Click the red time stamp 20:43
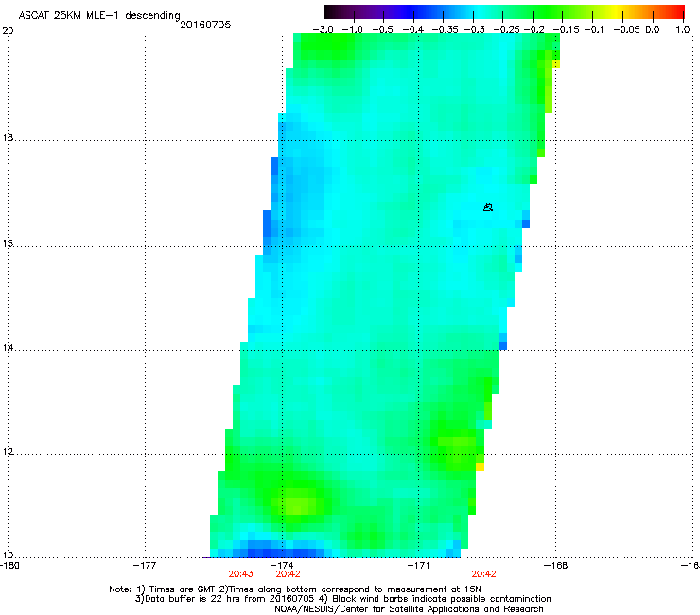700x615 pixels. 240,574
